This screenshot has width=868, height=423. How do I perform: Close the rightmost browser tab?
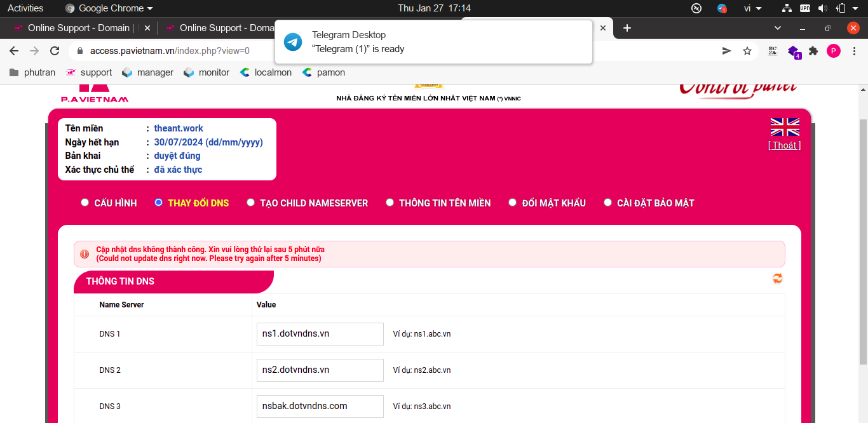pyautogui.click(x=603, y=28)
